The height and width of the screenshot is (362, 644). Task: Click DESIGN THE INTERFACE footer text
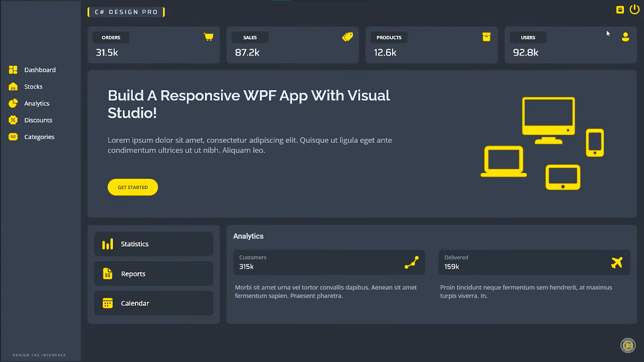39,355
